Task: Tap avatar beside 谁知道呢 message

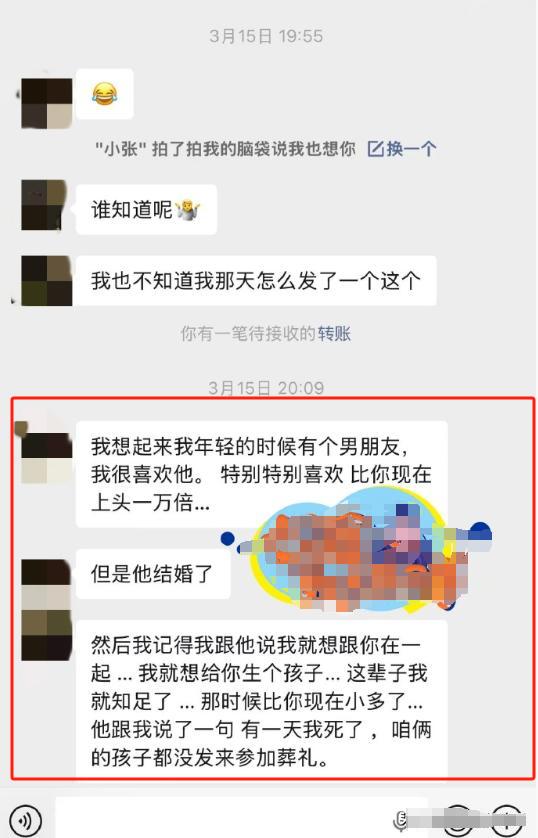Action: click(x=46, y=205)
